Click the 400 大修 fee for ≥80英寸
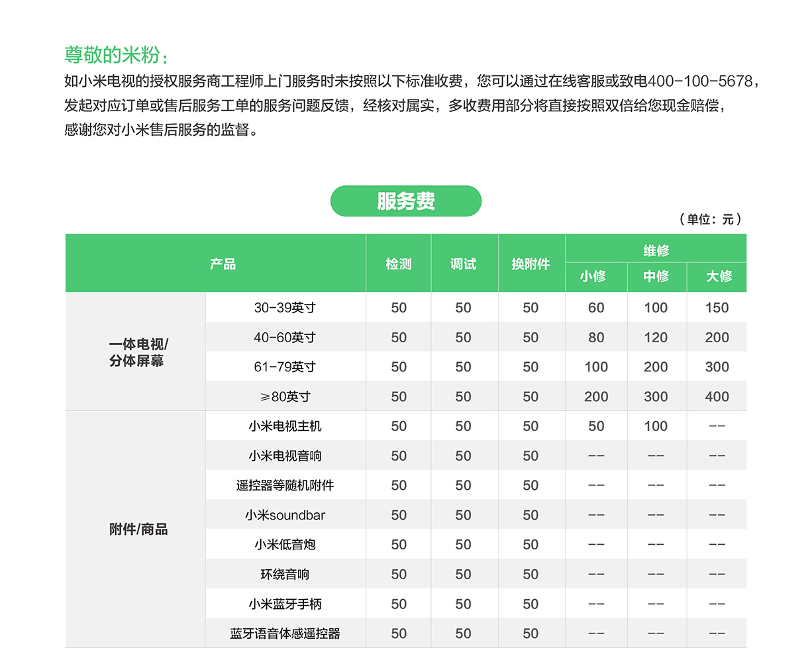Viewport: 812px width, 654px height. pyautogui.click(x=717, y=397)
